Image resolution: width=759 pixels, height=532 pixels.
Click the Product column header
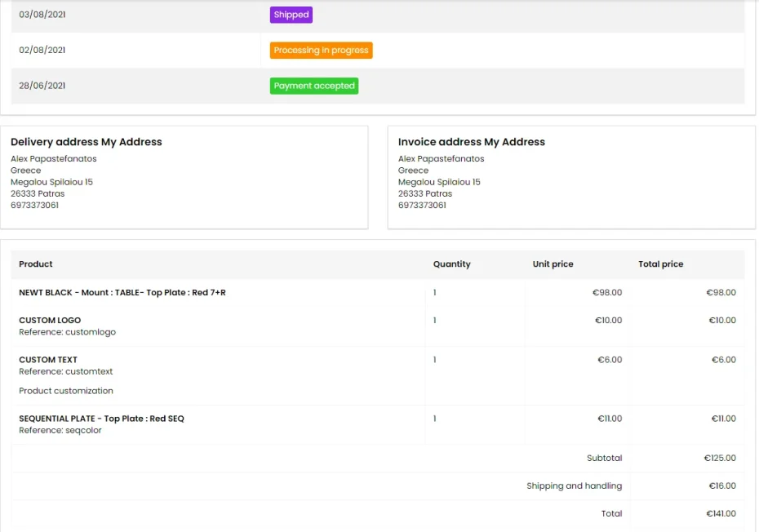[36, 264]
